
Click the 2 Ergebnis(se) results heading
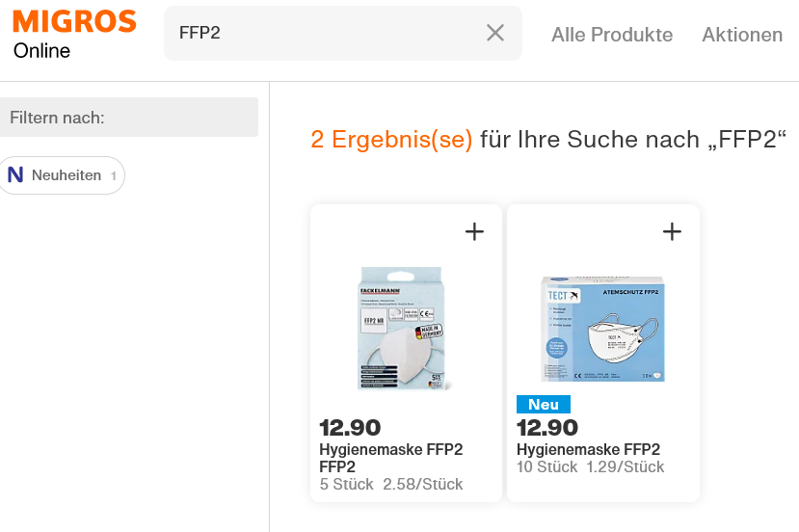(391, 140)
